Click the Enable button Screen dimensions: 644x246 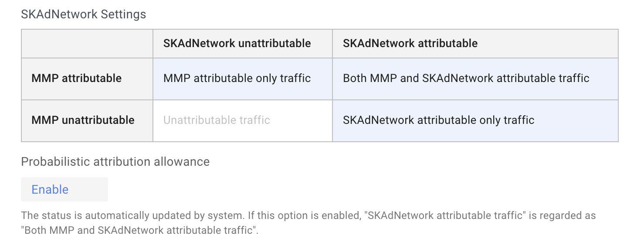64,189
